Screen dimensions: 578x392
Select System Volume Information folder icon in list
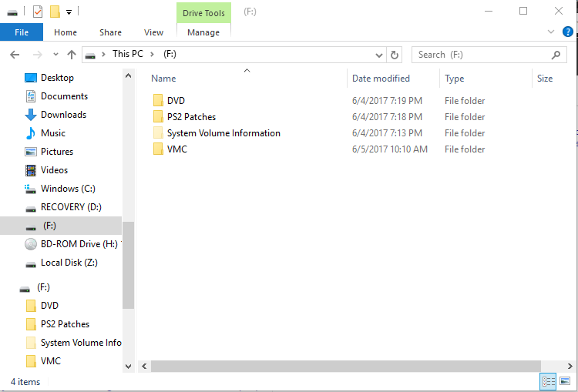click(158, 133)
